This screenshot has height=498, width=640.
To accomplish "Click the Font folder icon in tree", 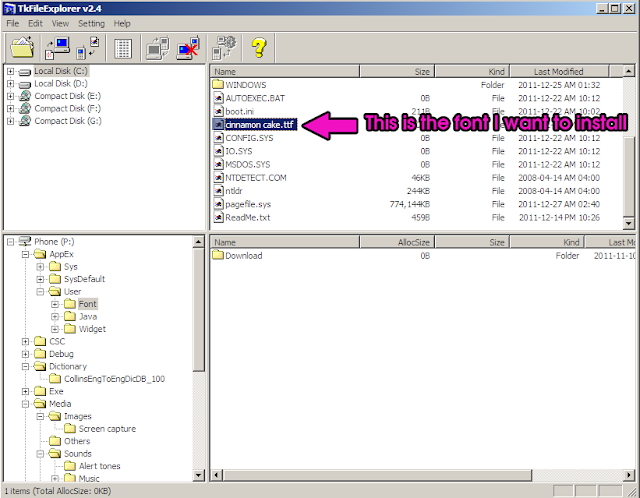I will [x=70, y=304].
